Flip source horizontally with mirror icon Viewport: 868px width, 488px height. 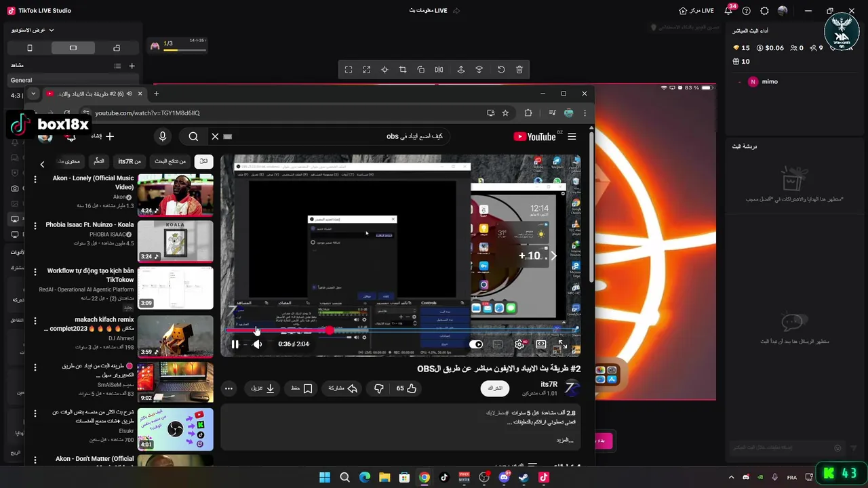[439, 70]
